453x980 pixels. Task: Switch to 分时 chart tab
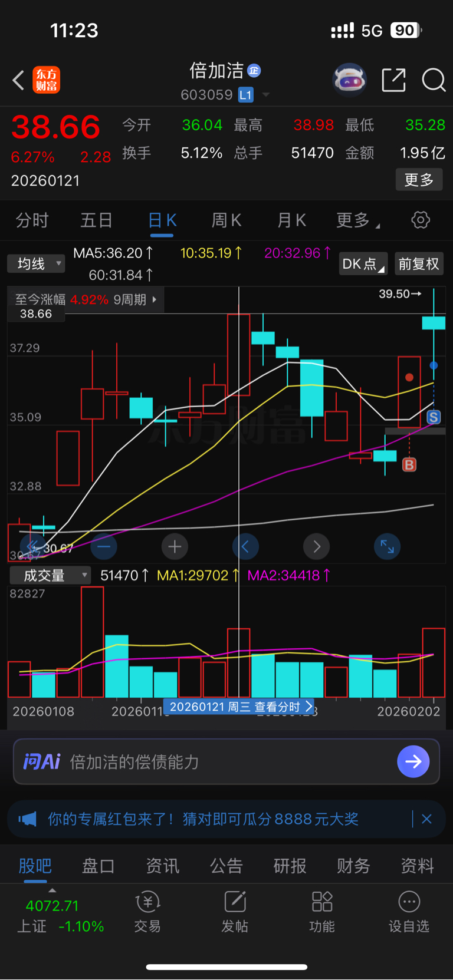[x=32, y=220]
